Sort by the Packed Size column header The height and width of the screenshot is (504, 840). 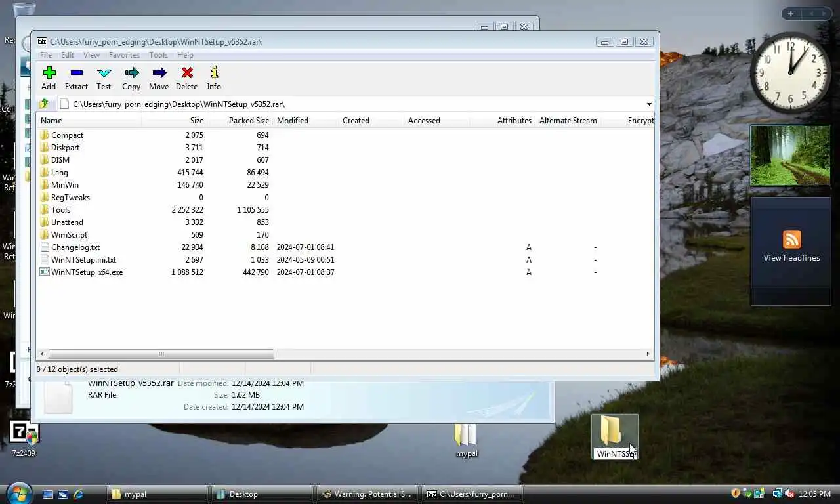tap(240, 120)
